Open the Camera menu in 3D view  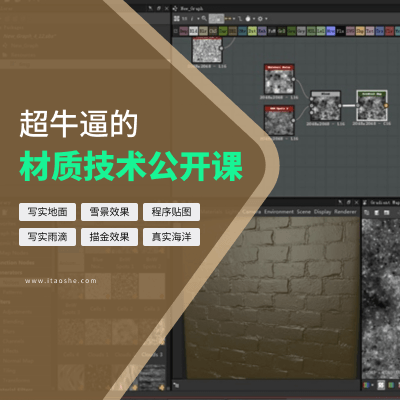[252, 212]
